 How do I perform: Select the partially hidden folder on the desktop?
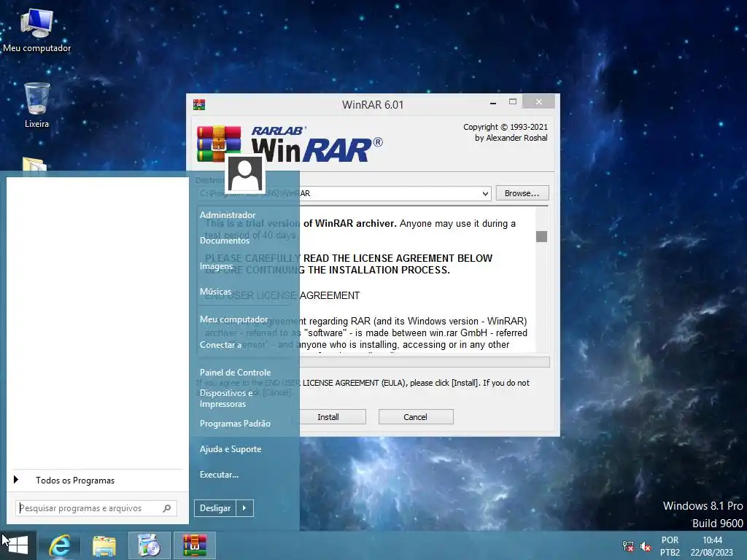(34, 164)
